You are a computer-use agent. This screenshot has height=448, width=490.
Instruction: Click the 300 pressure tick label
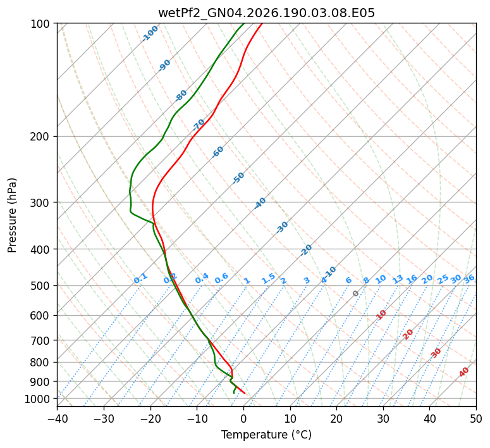click(42, 202)
